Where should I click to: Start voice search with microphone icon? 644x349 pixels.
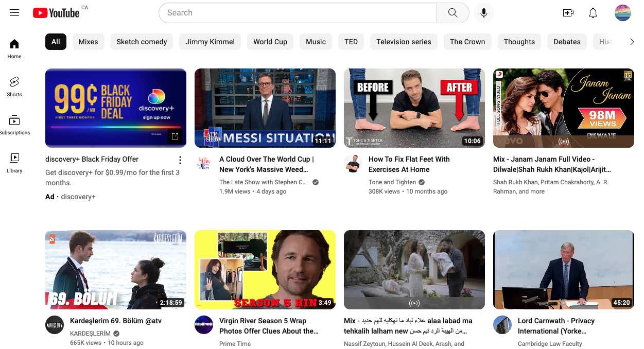pos(484,13)
